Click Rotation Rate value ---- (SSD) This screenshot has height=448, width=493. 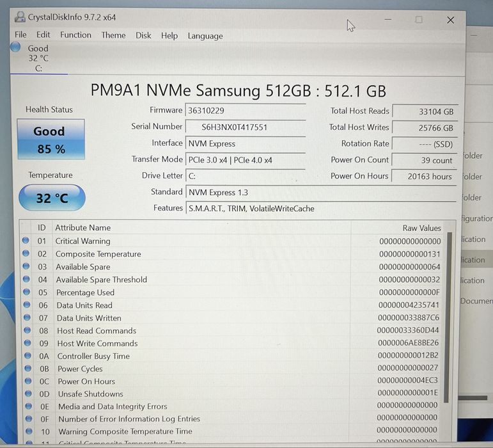coord(424,144)
